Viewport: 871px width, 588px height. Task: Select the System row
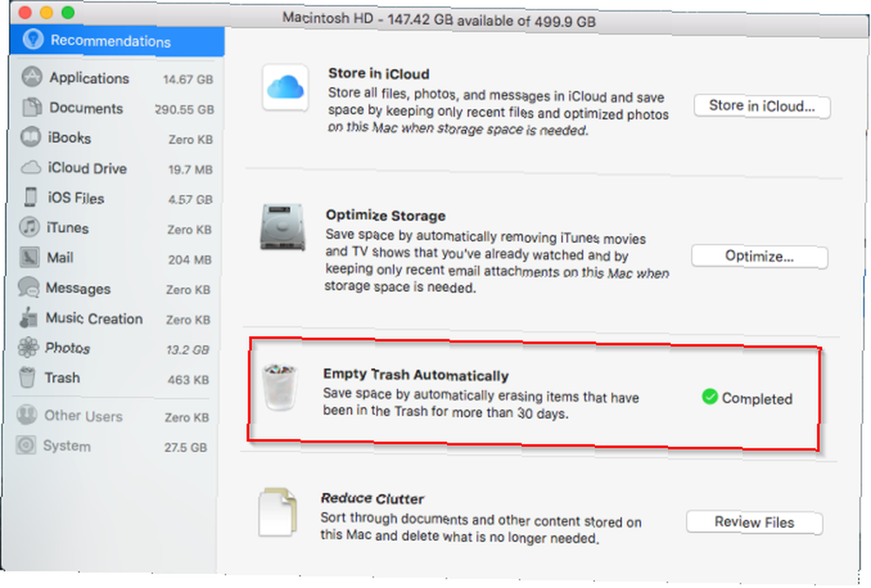(112, 446)
